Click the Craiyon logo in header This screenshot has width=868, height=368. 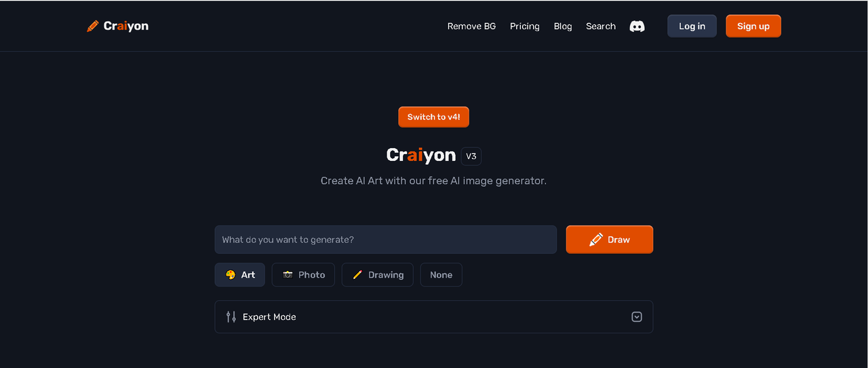tap(118, 26)
